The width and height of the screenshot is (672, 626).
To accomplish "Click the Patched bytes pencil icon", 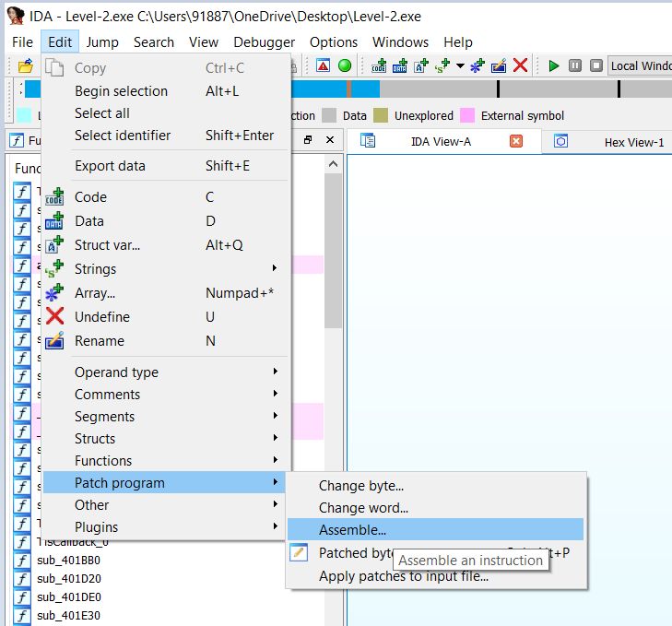I will (x=299, y=552).
